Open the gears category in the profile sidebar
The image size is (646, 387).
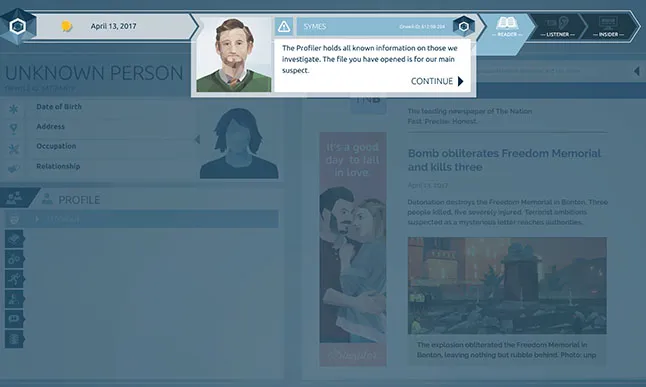[14, 259]
